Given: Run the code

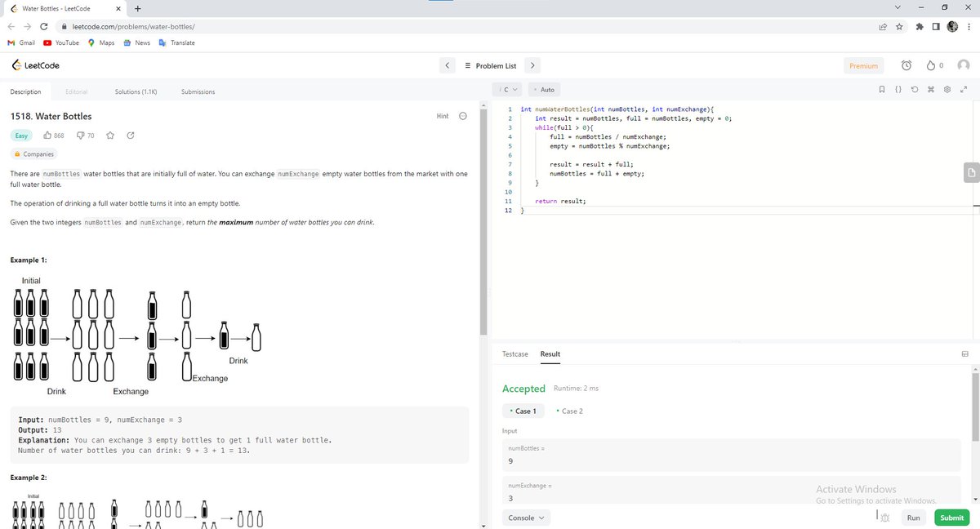Looking at the screenshot, I should click(913, 518).
